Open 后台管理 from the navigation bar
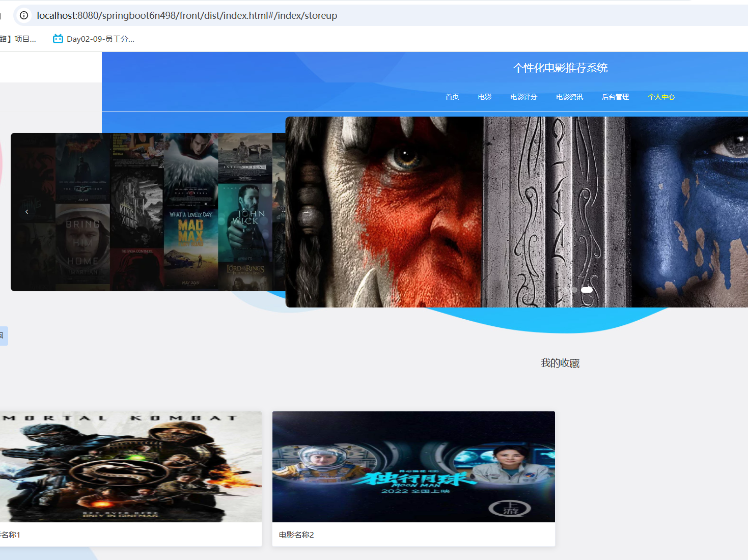The width and height of the screenshot is (748, 560). pyautogui.click(x=615, y=97)
